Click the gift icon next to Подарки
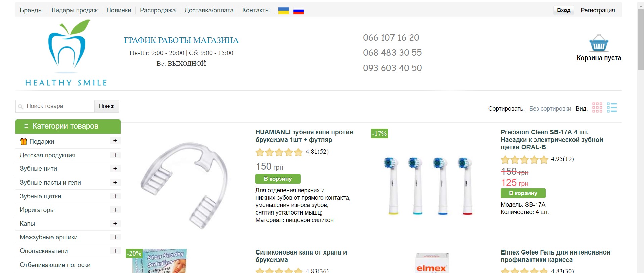644x273 pixels. [24, 141]
